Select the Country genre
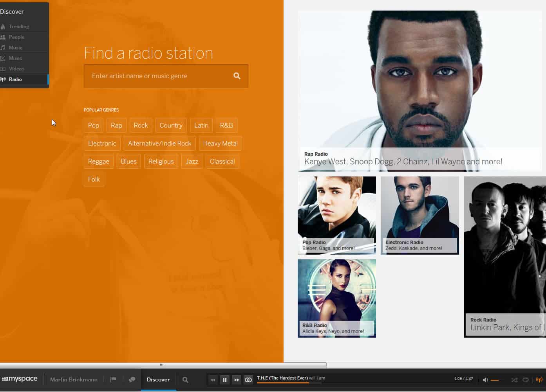 point(171,125)
